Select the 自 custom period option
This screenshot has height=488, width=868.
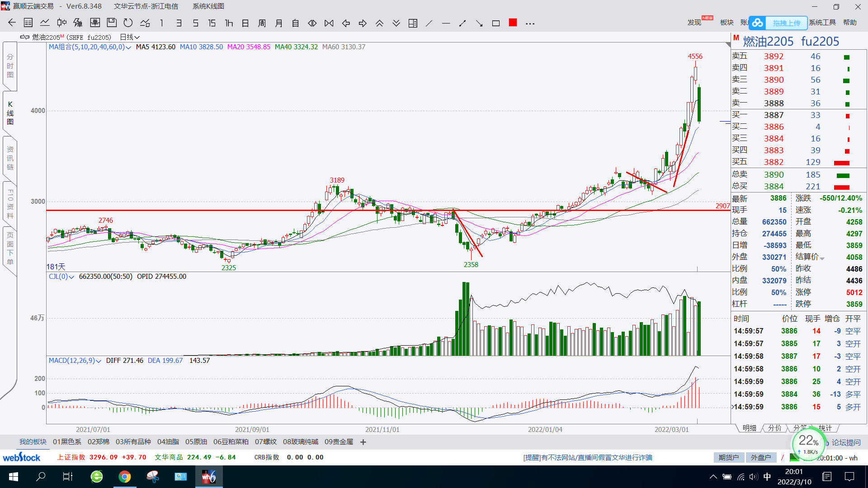point(295,23)
